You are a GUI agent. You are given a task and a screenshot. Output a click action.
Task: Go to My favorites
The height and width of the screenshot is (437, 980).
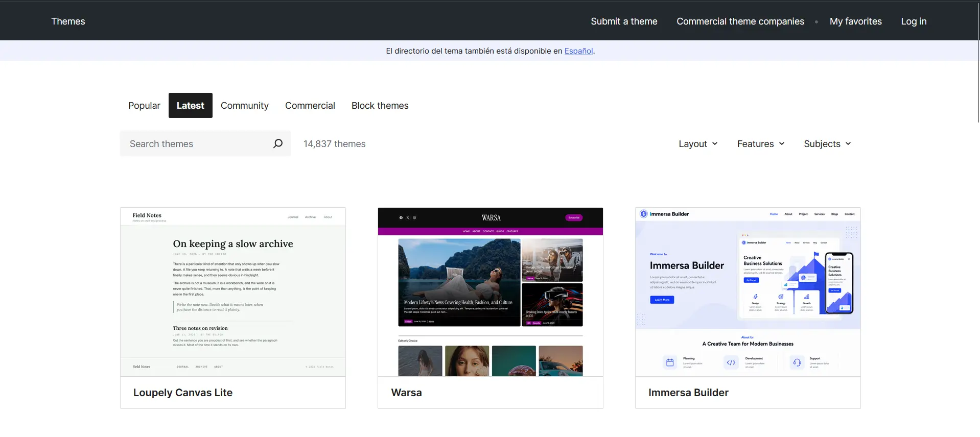point(856,21)
